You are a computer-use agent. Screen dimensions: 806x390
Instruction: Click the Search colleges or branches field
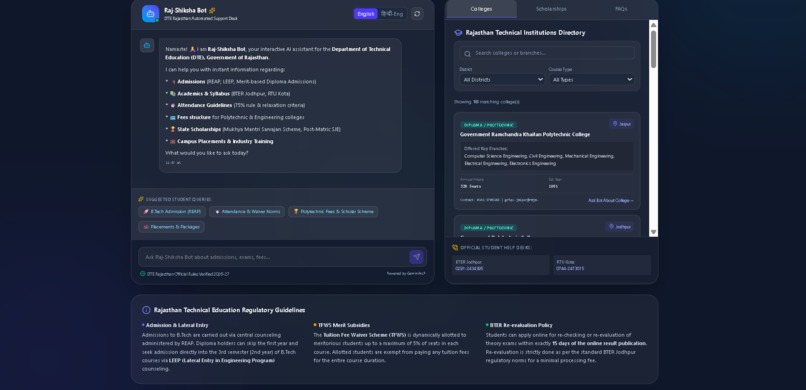[x=547, y=53]
